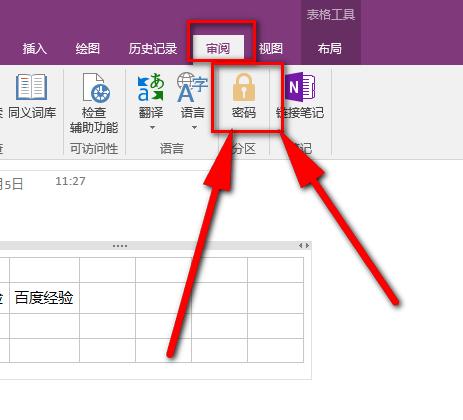Switch to the 绘图 tab
Image resolution: width=463 pixels, height=420 pixels.
(88, 49)
